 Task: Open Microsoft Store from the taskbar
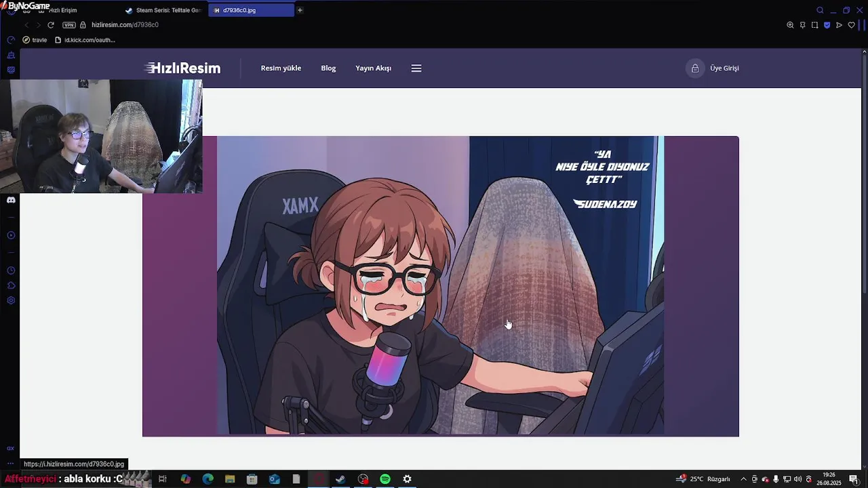coord(252,479)
